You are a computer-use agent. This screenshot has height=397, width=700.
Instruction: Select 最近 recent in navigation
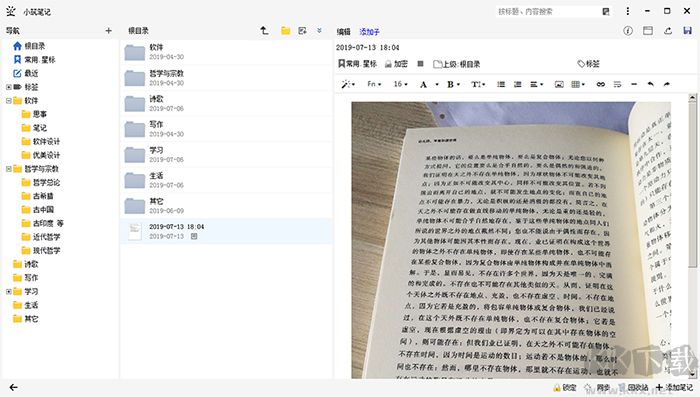(x=26, y=73)
